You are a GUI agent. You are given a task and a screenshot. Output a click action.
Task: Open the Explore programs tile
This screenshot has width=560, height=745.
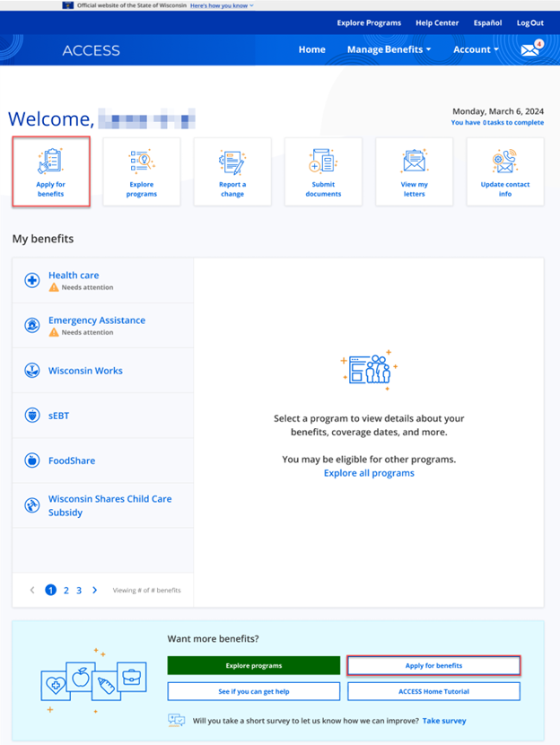pyautogui.click(x=142, y=171)
